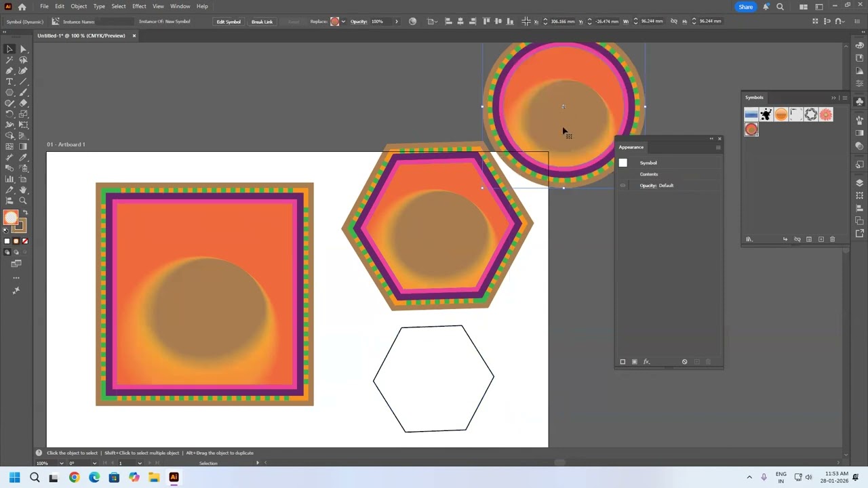This screenshot has width=868, height=488.
Task: Select the black ink splatter symbol thumbnail
Action: 766,115
